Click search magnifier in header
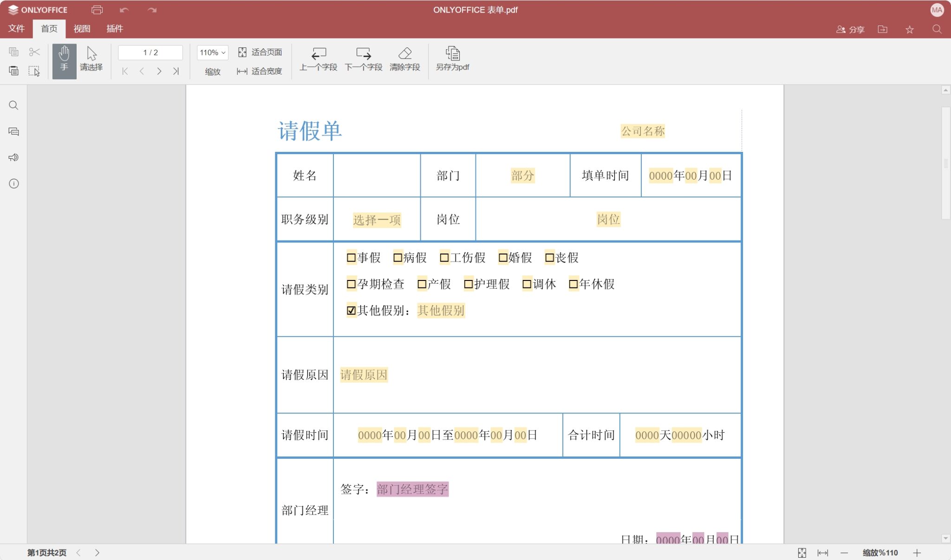This screenshot has width=951, height=560. tap(937, 29)
